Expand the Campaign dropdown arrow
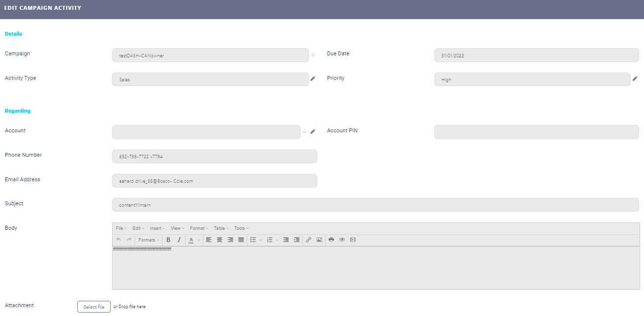The width and height of the screenshot is (644, 316). click(313, 54)
